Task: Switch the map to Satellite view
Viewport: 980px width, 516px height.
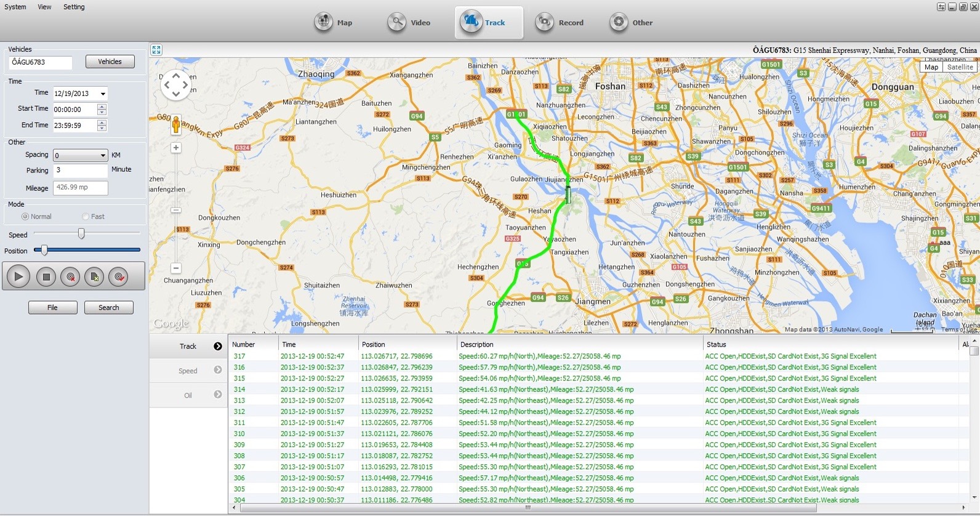Action: (x=960, y=67)
